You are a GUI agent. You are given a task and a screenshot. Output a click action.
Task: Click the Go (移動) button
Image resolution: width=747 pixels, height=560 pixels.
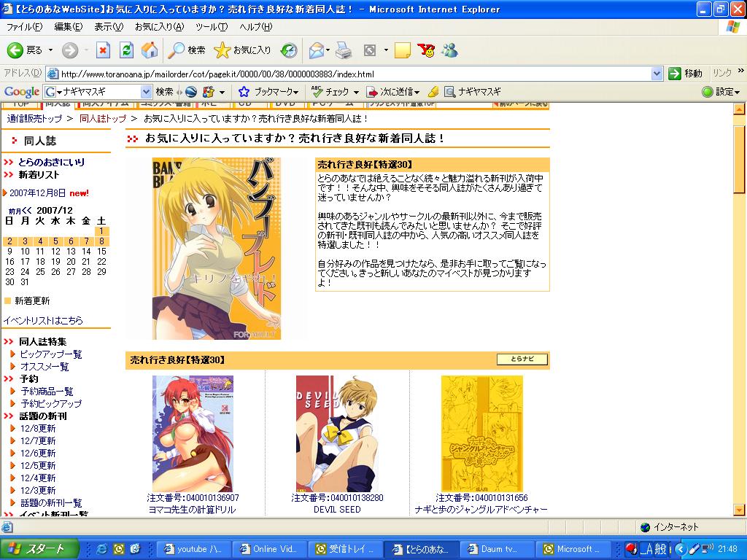686,74
